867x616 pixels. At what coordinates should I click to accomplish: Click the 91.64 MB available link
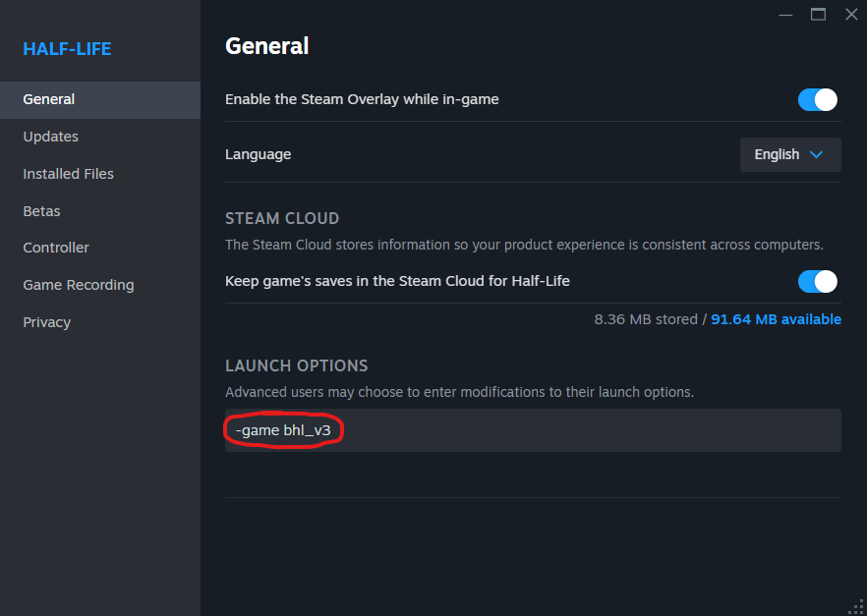click(776, 319)
